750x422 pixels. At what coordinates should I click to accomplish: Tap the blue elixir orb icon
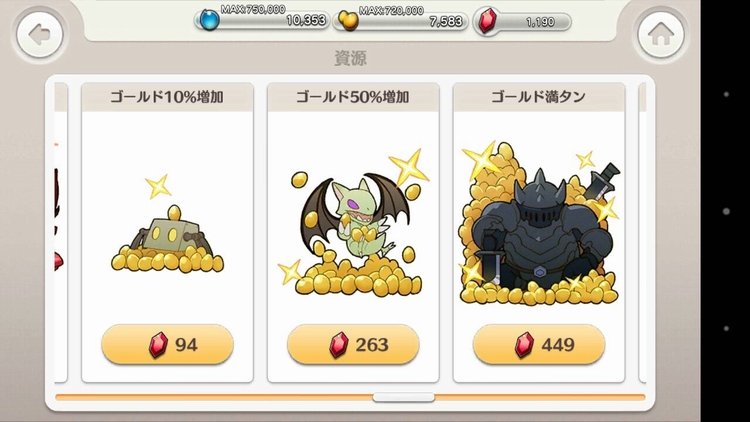coord(209,20)
